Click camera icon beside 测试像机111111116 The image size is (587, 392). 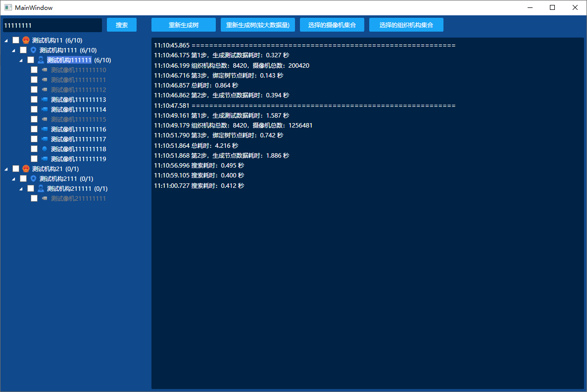click(x=45, y=129)
